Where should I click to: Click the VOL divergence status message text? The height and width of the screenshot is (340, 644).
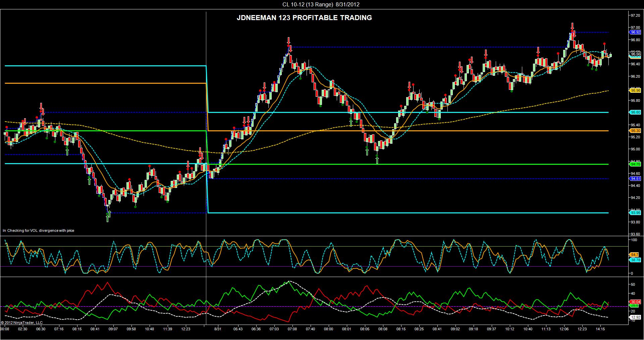[39, 230]
